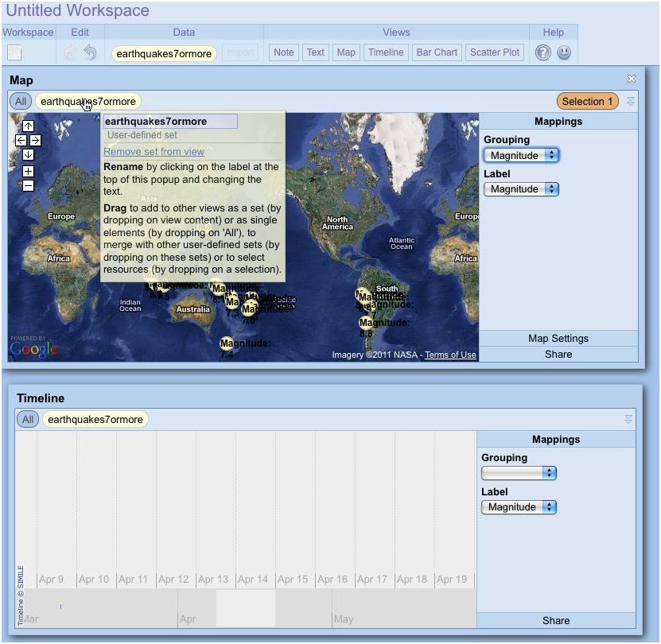Pan the map right

pyautogui.click(x=36, y=140)
